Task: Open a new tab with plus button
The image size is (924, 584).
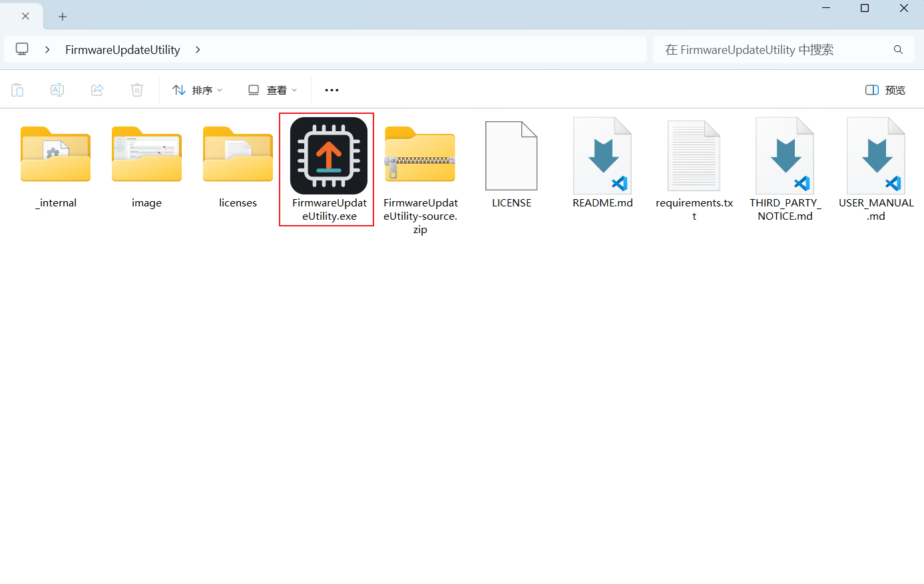Action: pos(63,17)
